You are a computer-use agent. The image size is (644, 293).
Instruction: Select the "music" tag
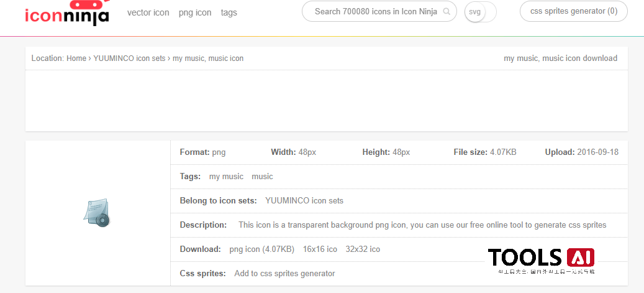point(262,177)
